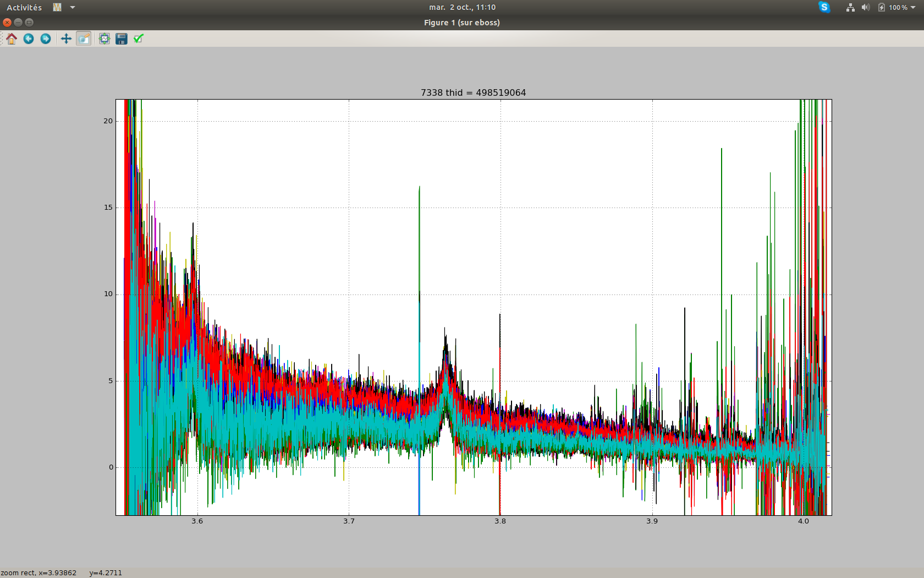Click inside the spectrum plot canvas
The image size is (924, 578).
pyautogui.click(x=473, y=308)
